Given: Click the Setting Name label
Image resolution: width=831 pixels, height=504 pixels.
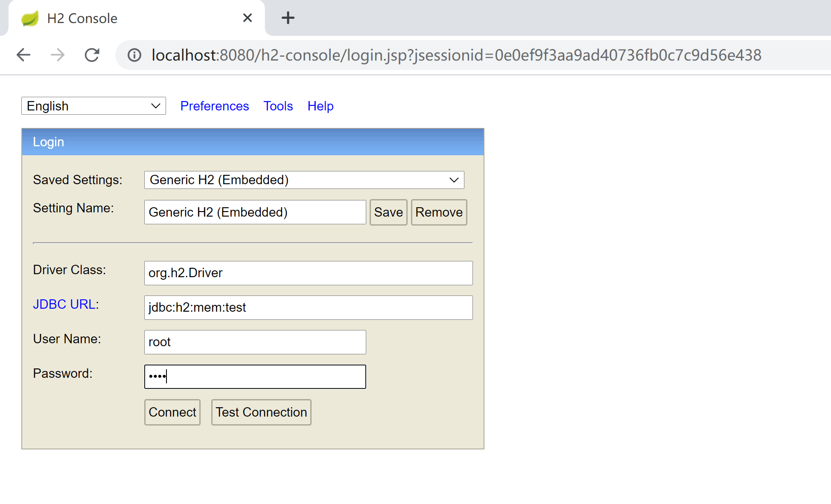Looking at the screenshot, I should 73,208.
